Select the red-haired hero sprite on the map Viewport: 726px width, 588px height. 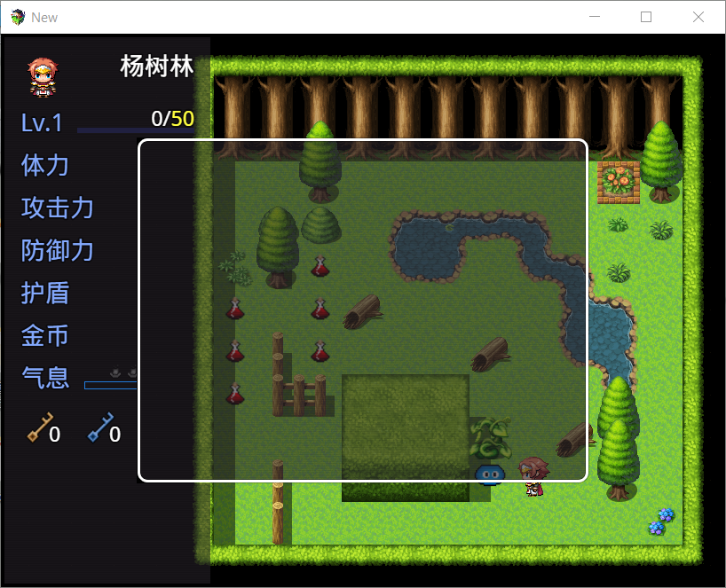tap(534, 476)
